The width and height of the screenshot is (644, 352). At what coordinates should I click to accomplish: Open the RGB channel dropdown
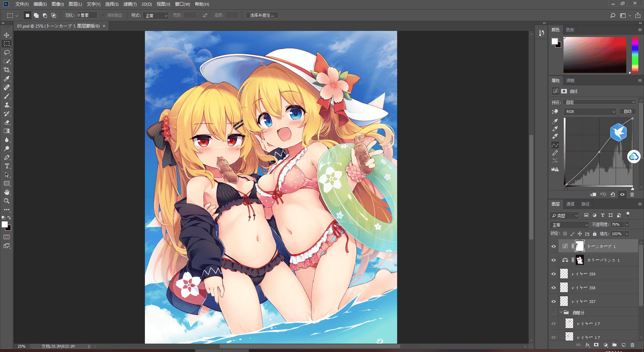click(590, 112)
